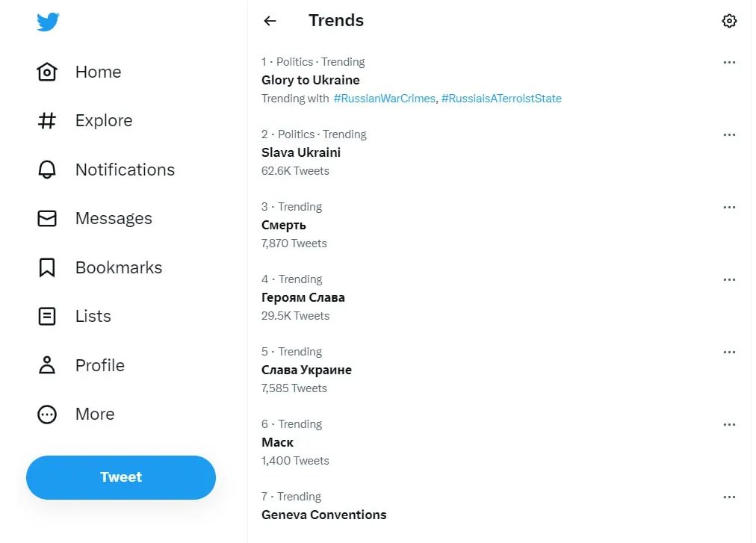This screenshot has width=756, height=543.
Task: Open the #RussiaisATerroistState hashtag link
Action: (x=501, y=99)
